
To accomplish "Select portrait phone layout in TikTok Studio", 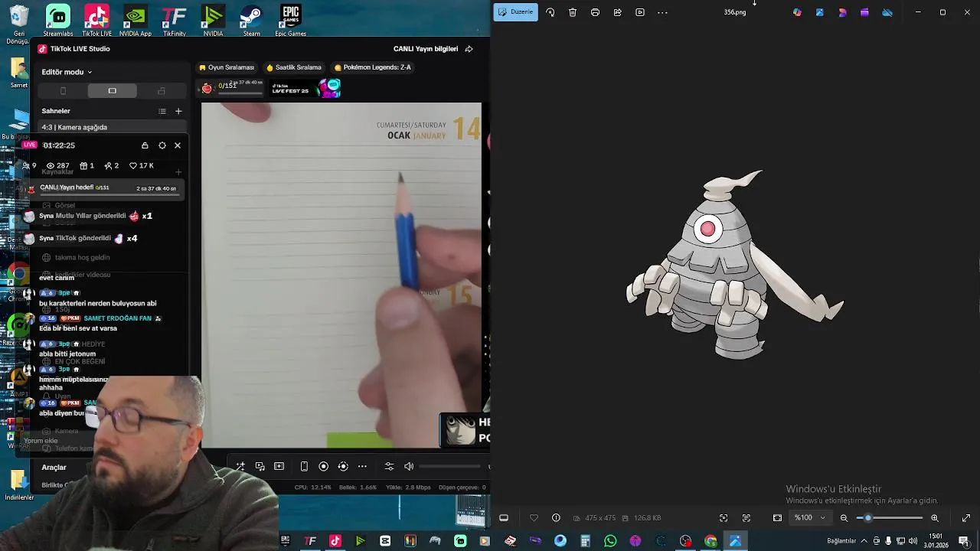I will tap(63, 91).
